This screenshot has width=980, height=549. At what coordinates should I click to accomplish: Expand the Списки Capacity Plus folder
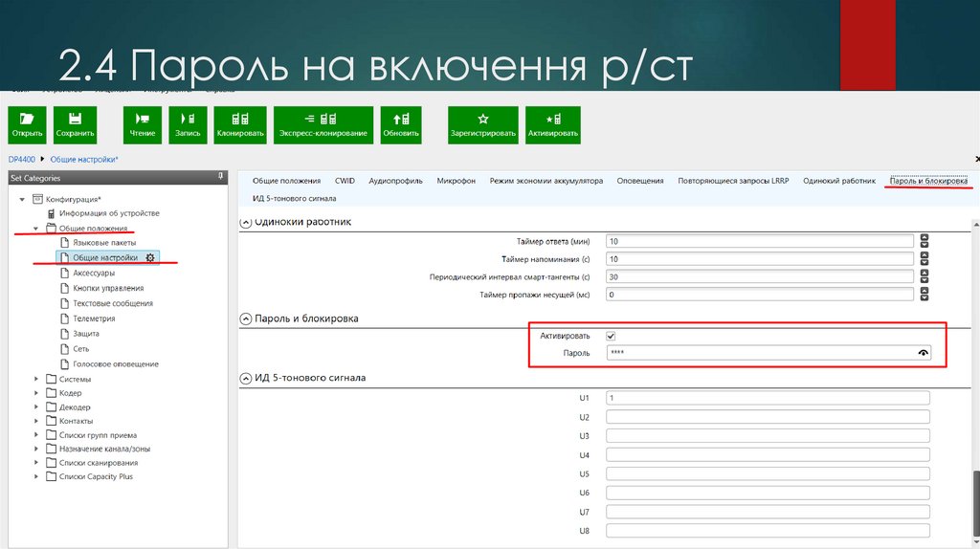[36, 476]
